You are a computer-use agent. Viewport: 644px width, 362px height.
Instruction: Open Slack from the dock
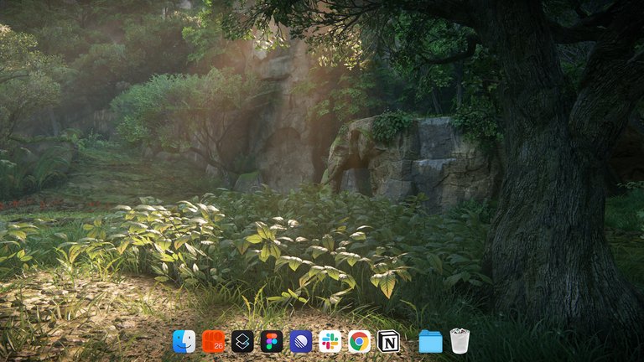click(x=330, y=342)
